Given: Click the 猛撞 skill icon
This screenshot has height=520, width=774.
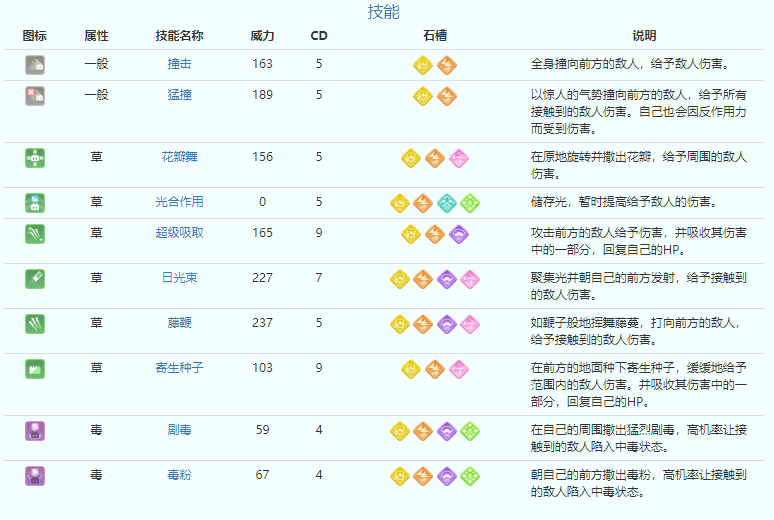Looking at the screenshot, I should tap(35, 96).
